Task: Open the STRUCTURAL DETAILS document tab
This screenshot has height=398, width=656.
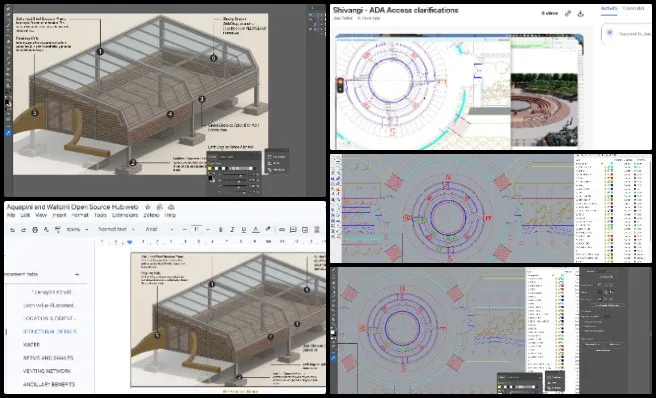Action: pos(50,331)
